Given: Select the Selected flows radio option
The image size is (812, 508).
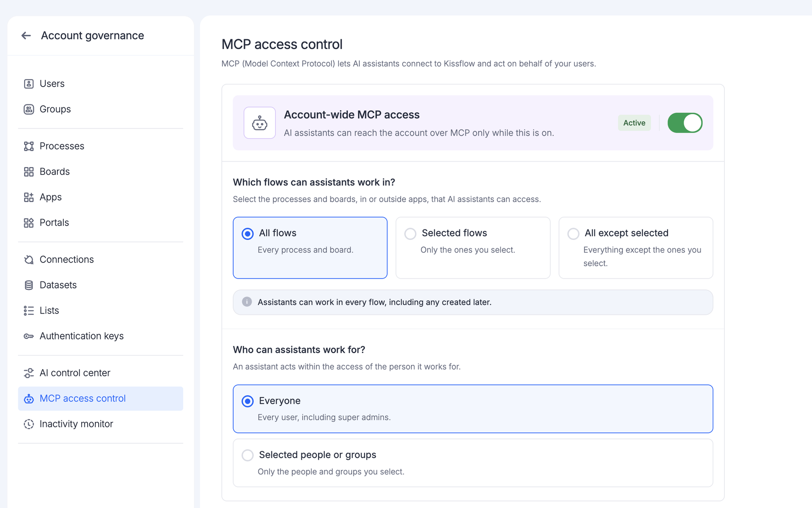Looking at the screenshot, I should [x=410, y=233].
